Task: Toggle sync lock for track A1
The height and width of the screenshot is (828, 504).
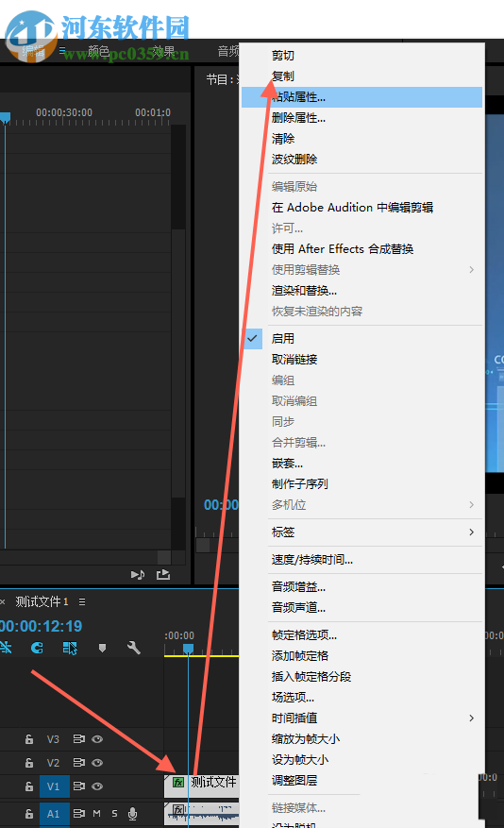Action: (x=79, y=814)
